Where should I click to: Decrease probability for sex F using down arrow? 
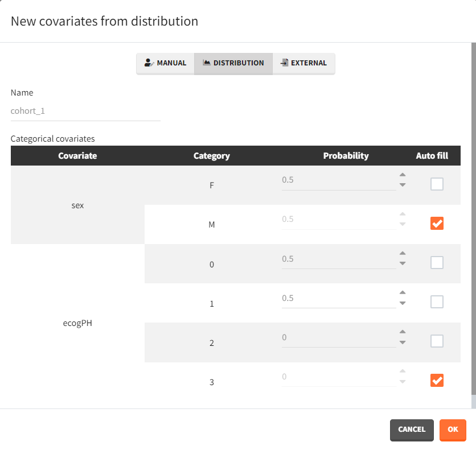(403, 185)
